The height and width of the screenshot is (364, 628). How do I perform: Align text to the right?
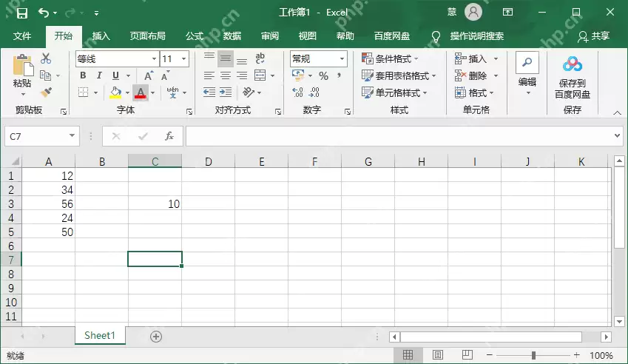[242, 75]
